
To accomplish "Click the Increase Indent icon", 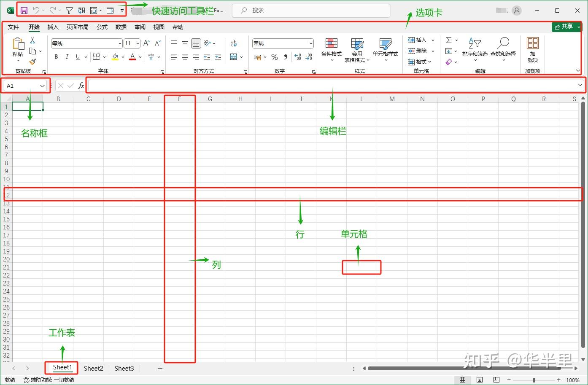I will pos(218,57).
